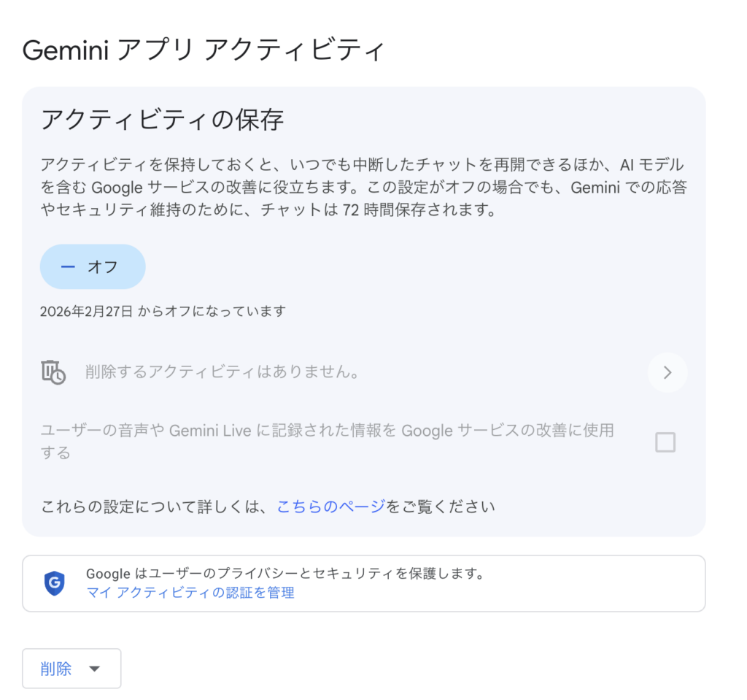Click the をご覧ください text after the link
Screen dimensions: 747x700
pyautogui.click(x=441, y=506)
